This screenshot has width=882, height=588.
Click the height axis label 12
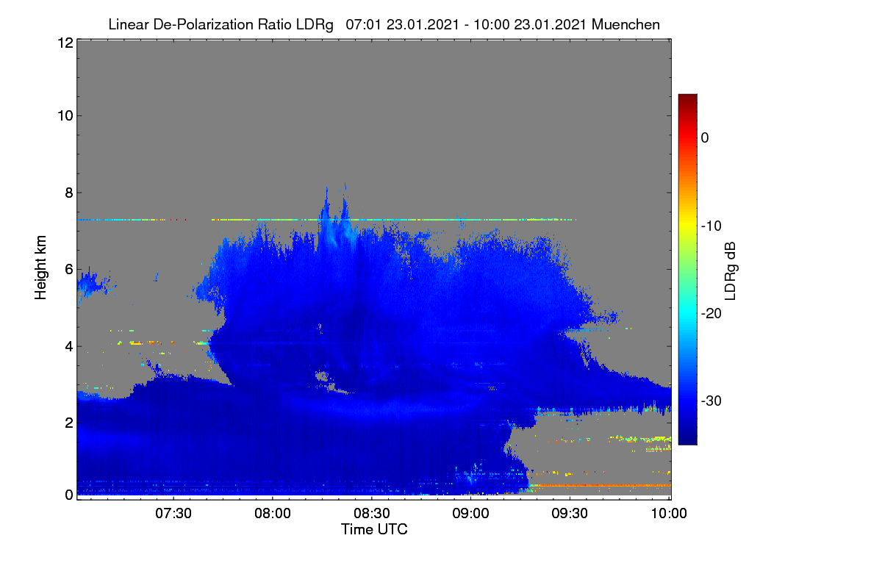coord(64,43)
